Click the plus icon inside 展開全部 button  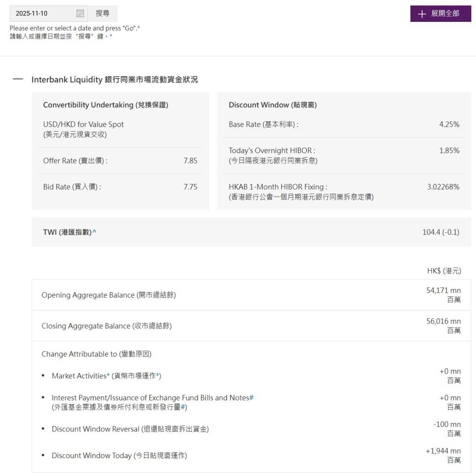click(x=422, y=14)
